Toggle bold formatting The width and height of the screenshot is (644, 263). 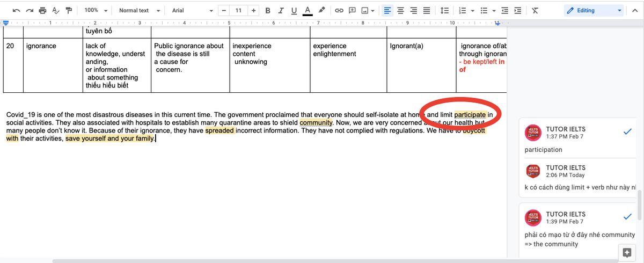(x=268, y=10)
